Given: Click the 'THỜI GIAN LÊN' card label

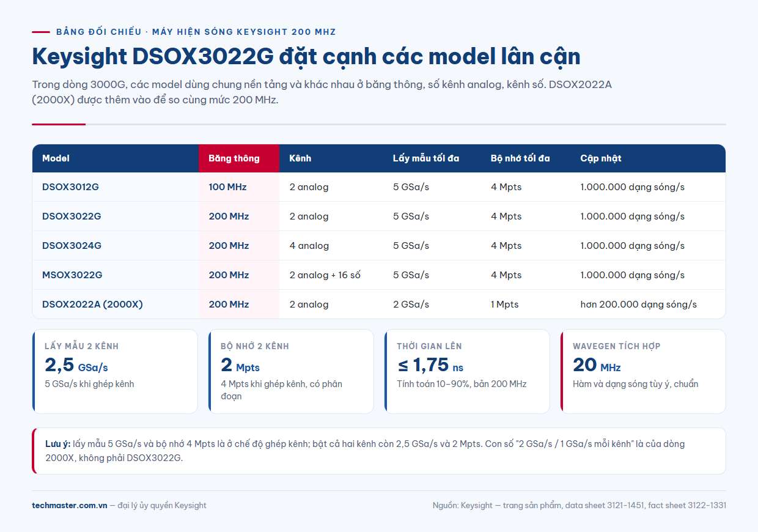Looking at the screenshot, I should [429, 346].
